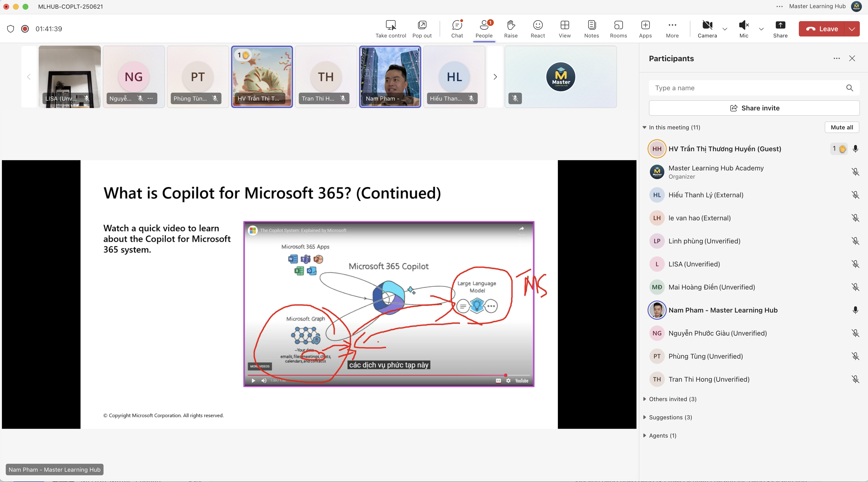Open Mic options dropdown arrow
This screenshot has width=868, height=482.
pyautogui.click(x=761, y=29)
